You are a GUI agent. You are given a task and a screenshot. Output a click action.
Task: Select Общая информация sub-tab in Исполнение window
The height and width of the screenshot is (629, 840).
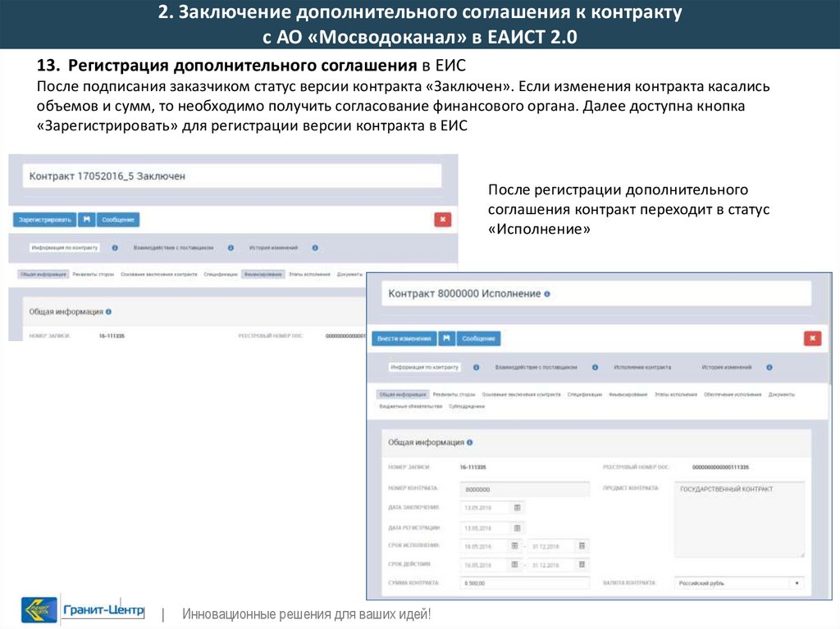[403, 394]
